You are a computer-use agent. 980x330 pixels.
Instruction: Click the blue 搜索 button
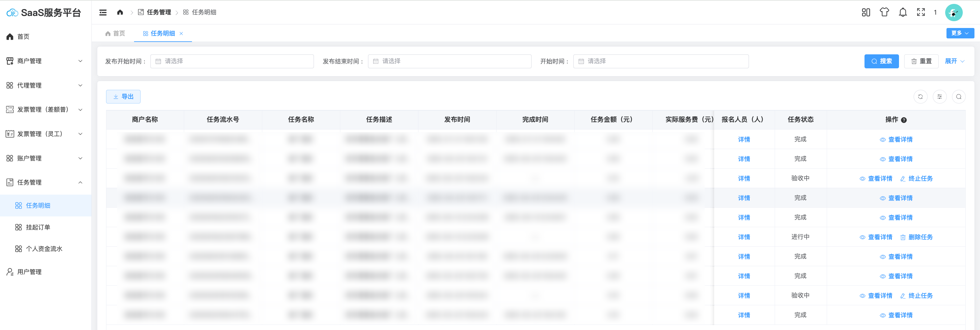pyautogui.click(x=881, y=61)
